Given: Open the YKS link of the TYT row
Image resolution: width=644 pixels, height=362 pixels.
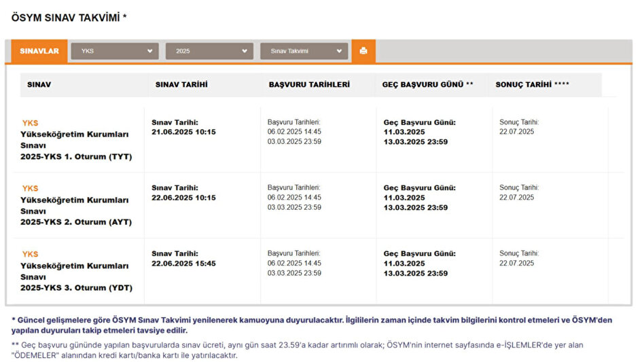Looking at the screenshot, I should pos(30,123).
